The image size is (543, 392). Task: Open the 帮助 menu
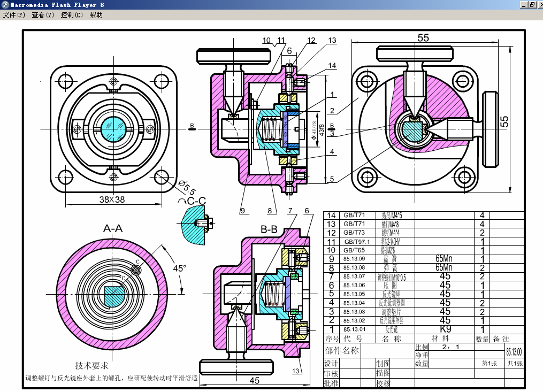(x=96, y=15)
